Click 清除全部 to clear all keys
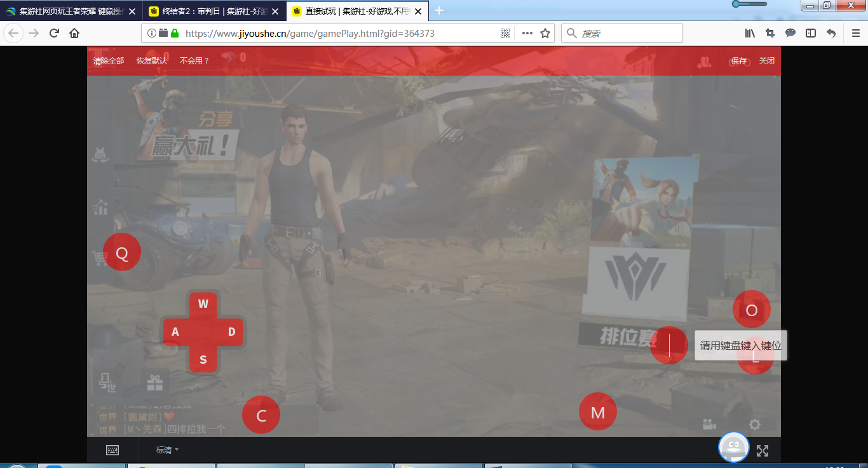 point(109,61)
